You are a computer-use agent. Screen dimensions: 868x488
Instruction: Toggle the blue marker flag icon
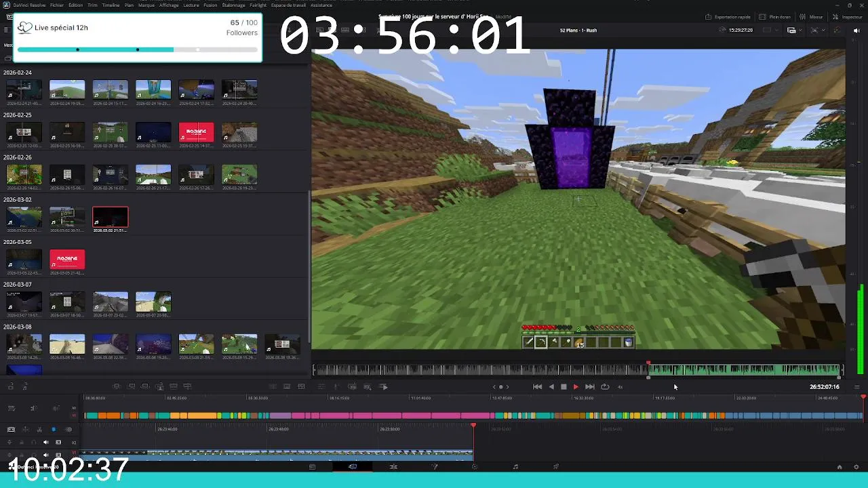pos(54,429)
